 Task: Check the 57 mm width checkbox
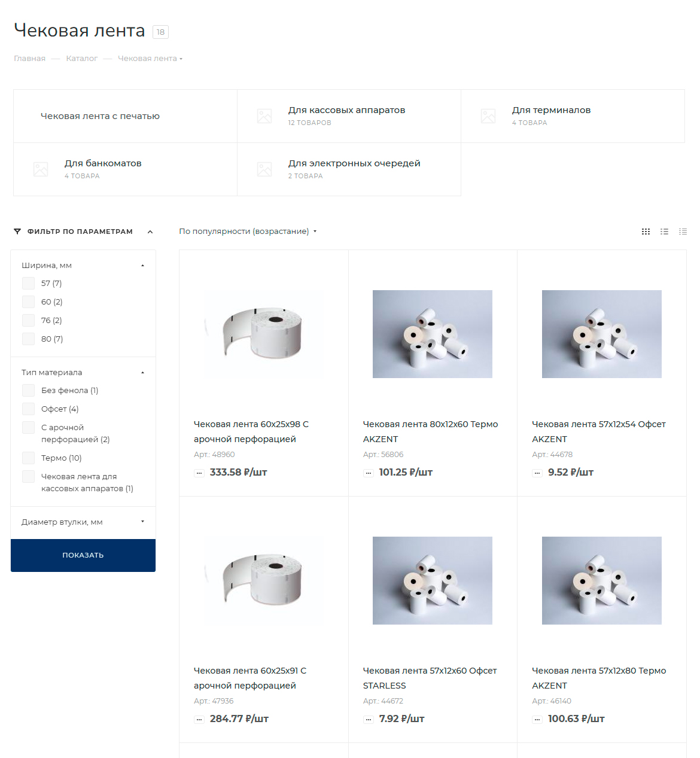[x=28, y=284]
